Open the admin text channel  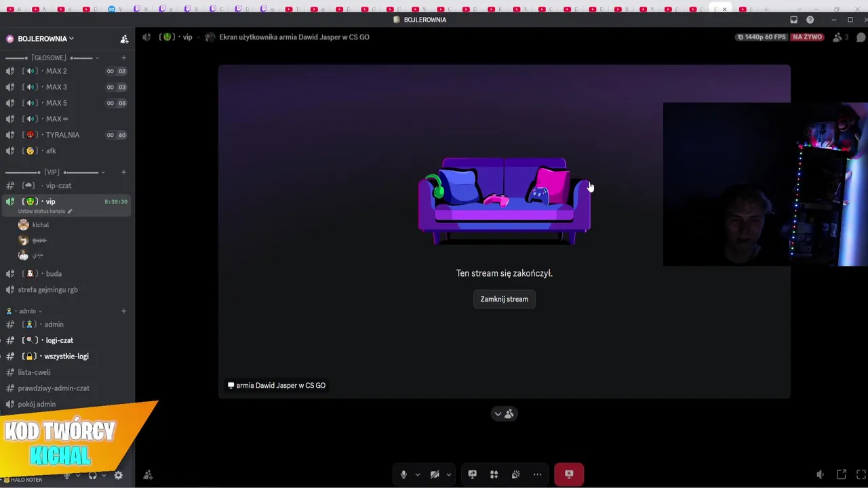point(66,325)
